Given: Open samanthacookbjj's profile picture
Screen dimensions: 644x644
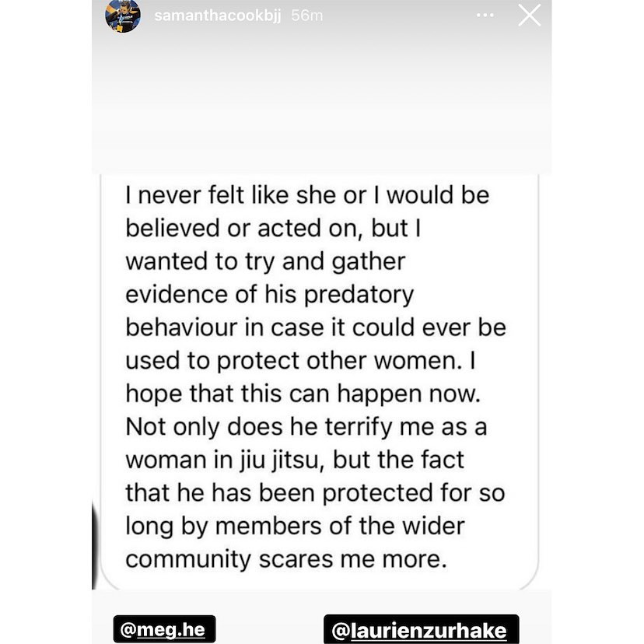Looking at the screenshot, I should 123,16.
